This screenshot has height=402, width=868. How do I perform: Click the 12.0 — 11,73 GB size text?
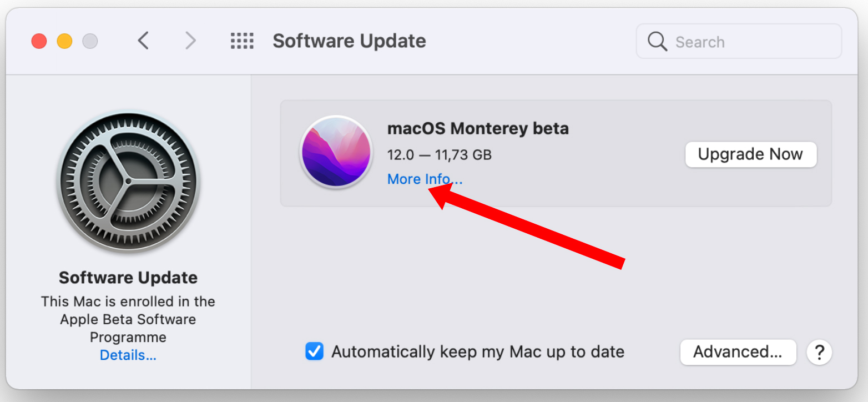(x=439, y=154)
